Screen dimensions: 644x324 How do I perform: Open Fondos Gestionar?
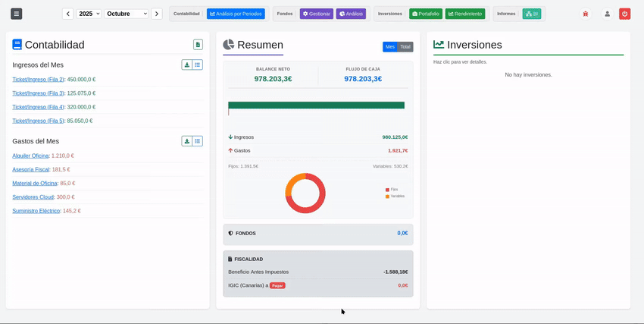[x=316, y=14]
